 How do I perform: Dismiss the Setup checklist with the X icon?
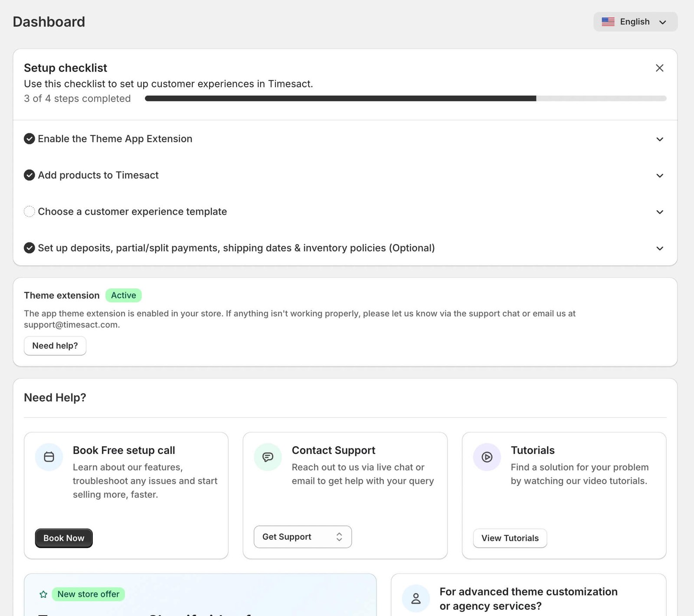[659, 68]
